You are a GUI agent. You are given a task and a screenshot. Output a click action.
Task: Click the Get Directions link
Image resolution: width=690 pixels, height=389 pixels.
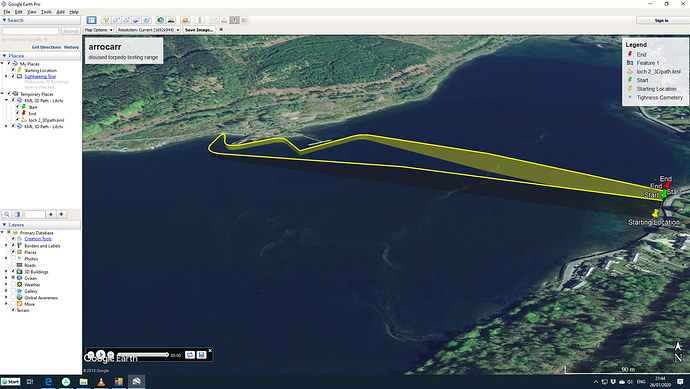point(46,47)
